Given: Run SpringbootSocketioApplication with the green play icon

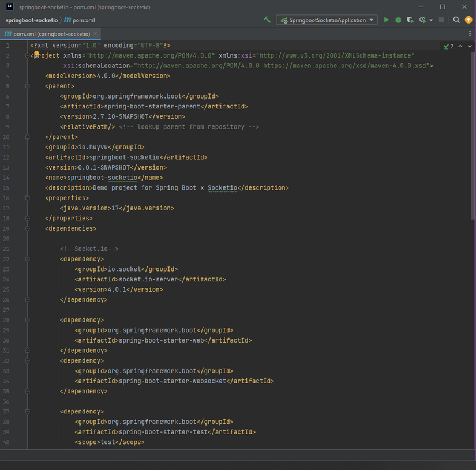Looking at the screenshot, I should coord(387,19).
